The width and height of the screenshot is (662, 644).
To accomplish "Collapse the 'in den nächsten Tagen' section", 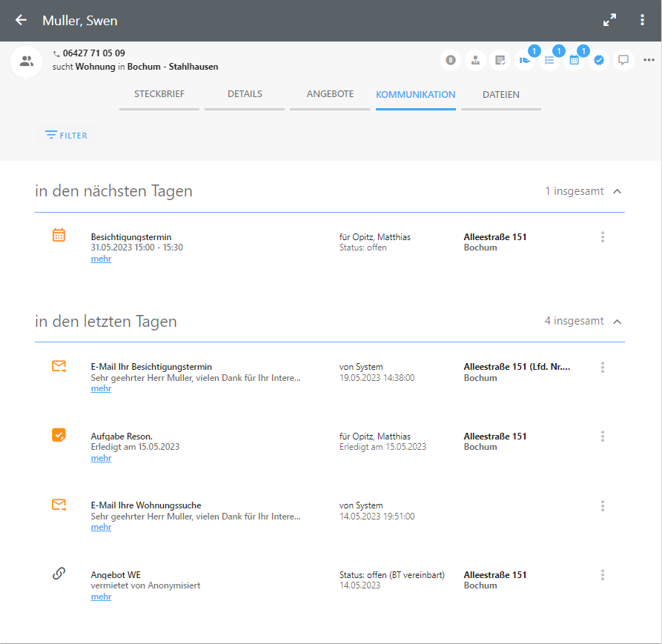I will click(618, 191).
